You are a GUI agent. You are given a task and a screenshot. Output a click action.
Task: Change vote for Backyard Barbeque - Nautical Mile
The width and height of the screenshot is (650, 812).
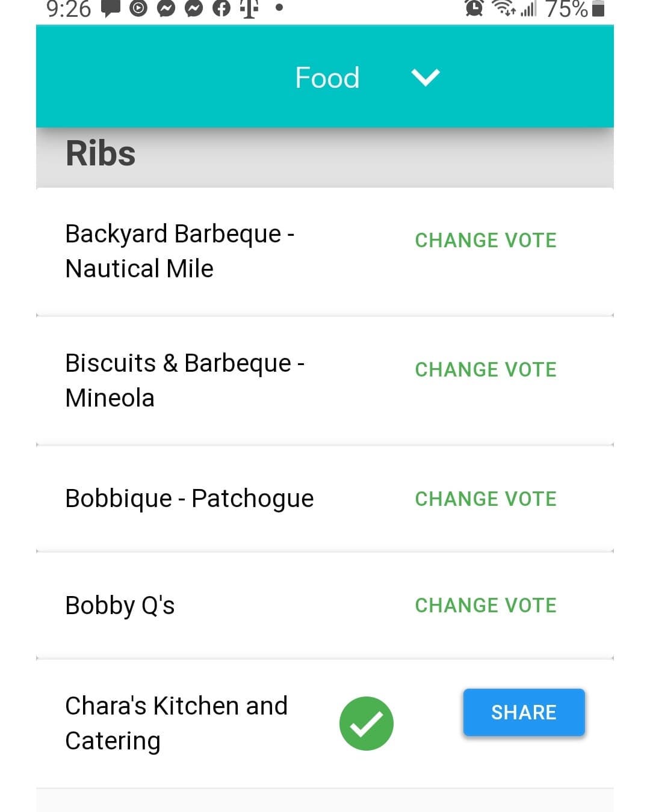(x=486, y=240)
